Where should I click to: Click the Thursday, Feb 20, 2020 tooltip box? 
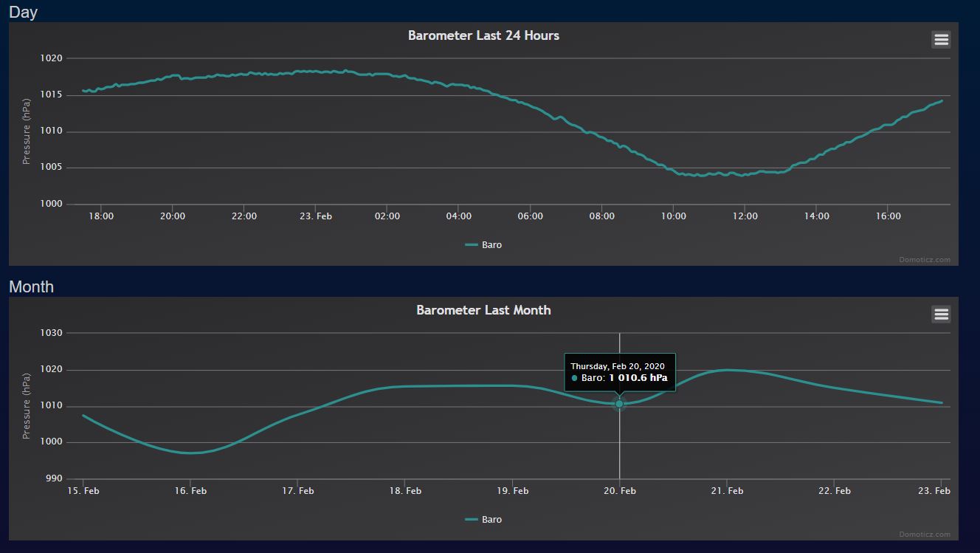(619, 372)
